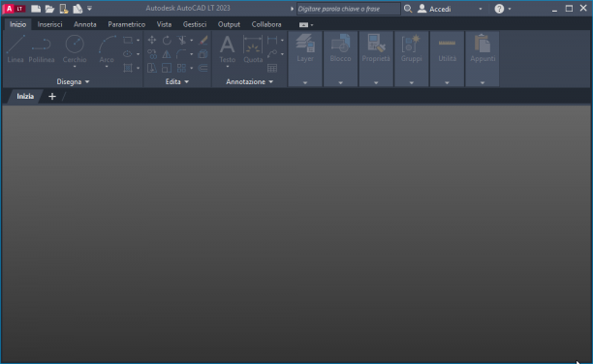Image resolution: width=593 pixels, height=364 pixels.
Task: Switch to the Annota tab
Action: pos(84,24)
